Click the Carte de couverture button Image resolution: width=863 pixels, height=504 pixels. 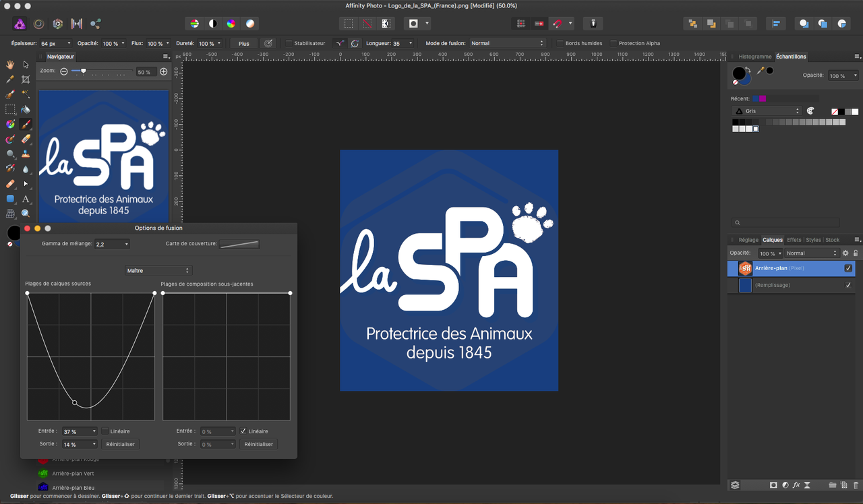[x=239, y=244]
